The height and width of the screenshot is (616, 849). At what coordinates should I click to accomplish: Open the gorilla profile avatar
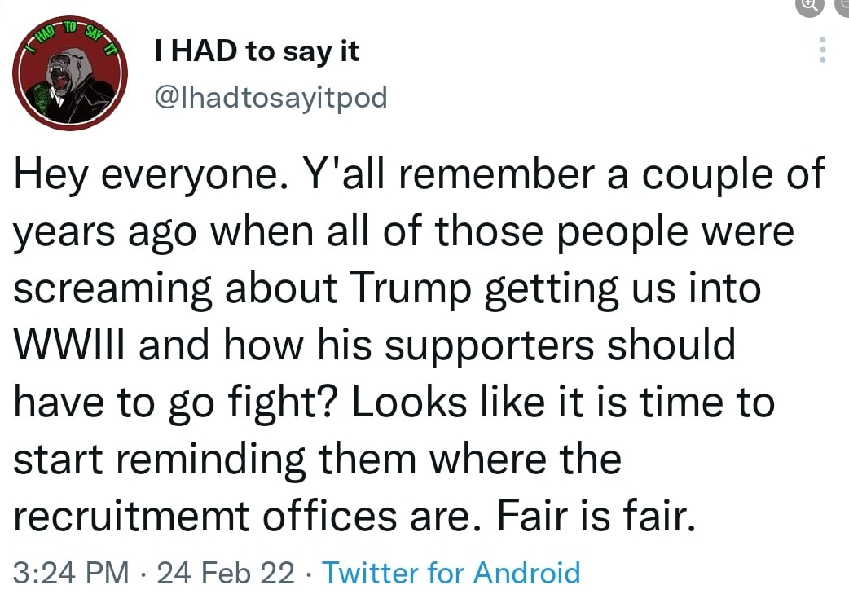(x=70, y=73)
